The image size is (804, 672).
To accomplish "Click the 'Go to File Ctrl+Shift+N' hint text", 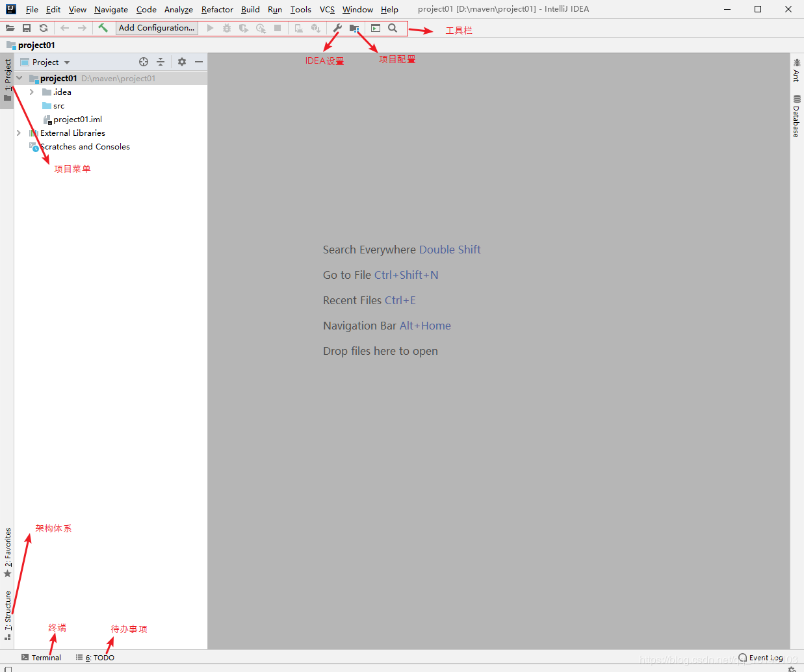I will [381, 275].
